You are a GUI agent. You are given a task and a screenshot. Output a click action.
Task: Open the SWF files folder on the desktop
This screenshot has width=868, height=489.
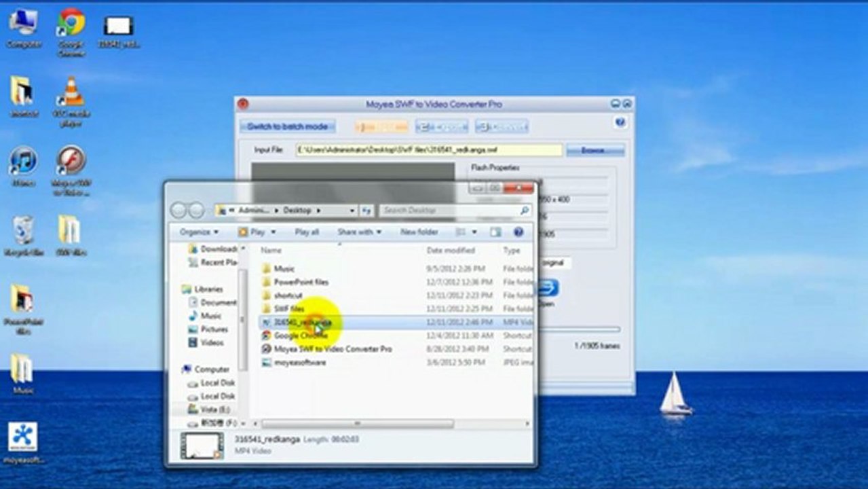[71, 236]
